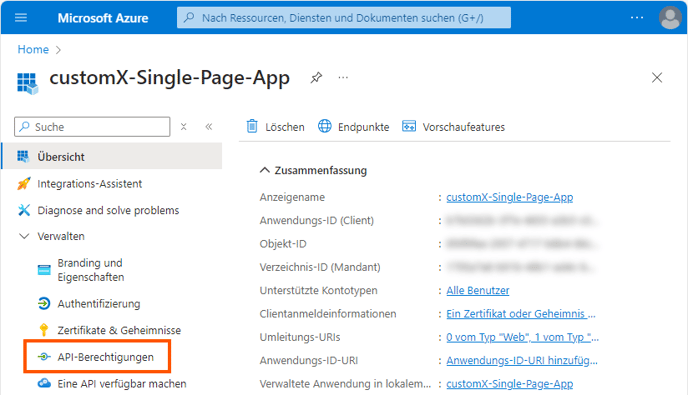This screenshot has height=395, width=688.
Task: Collapse the sidebar with double chevron
Action: tap(209, 127)
